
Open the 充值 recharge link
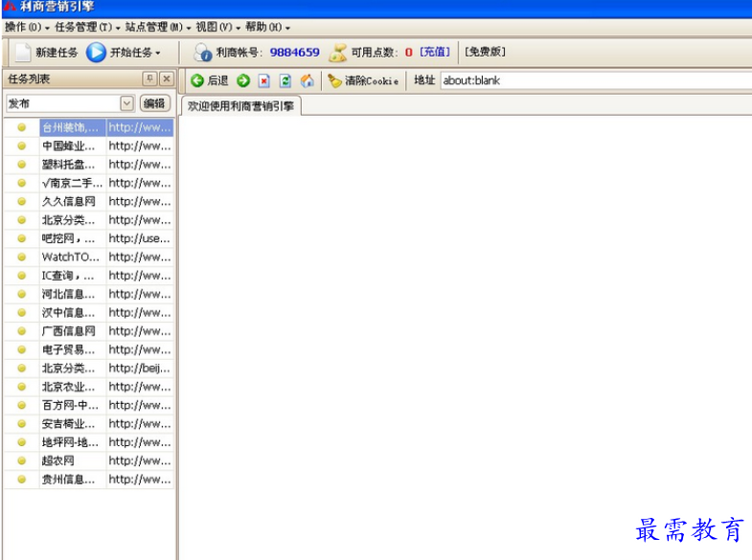tap(435, 52)
